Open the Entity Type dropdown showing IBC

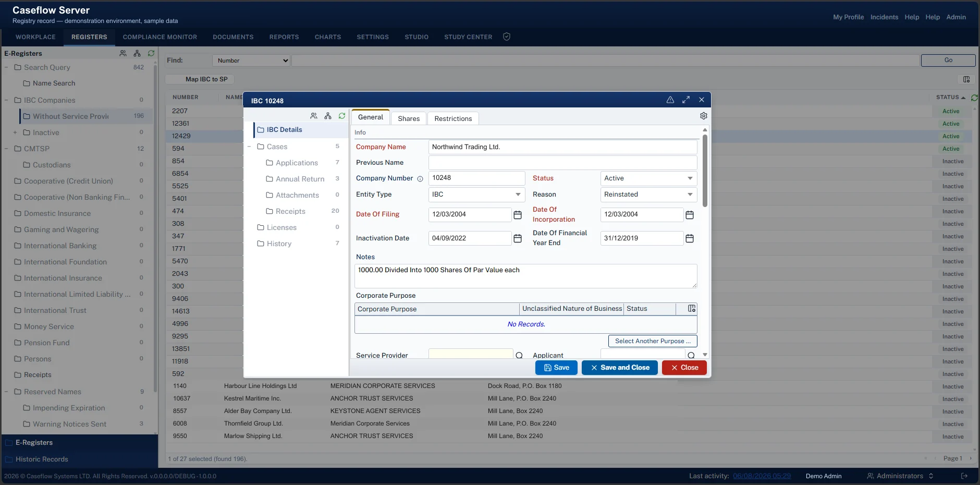pos(476,195)
